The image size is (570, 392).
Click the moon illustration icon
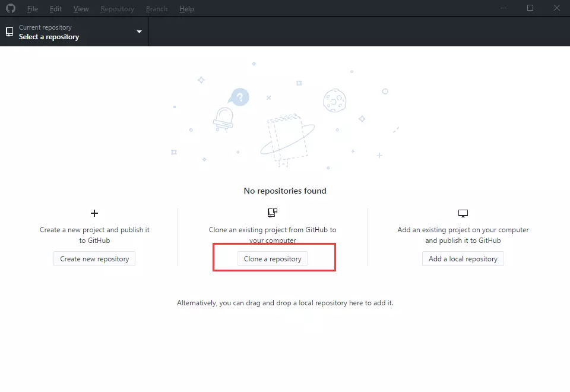[335, 100]
